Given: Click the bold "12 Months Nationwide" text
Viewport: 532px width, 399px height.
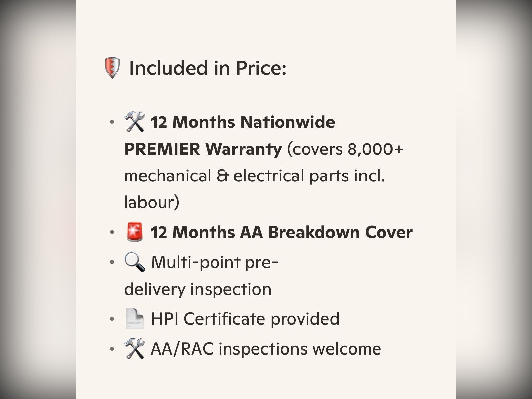Looking at the screenshot, I should [243, 122].
